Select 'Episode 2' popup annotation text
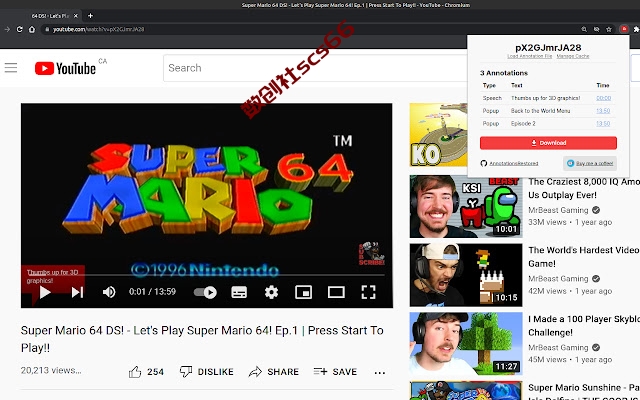The image size is (640, 400). pyautogui.click(x=523, y=124)
